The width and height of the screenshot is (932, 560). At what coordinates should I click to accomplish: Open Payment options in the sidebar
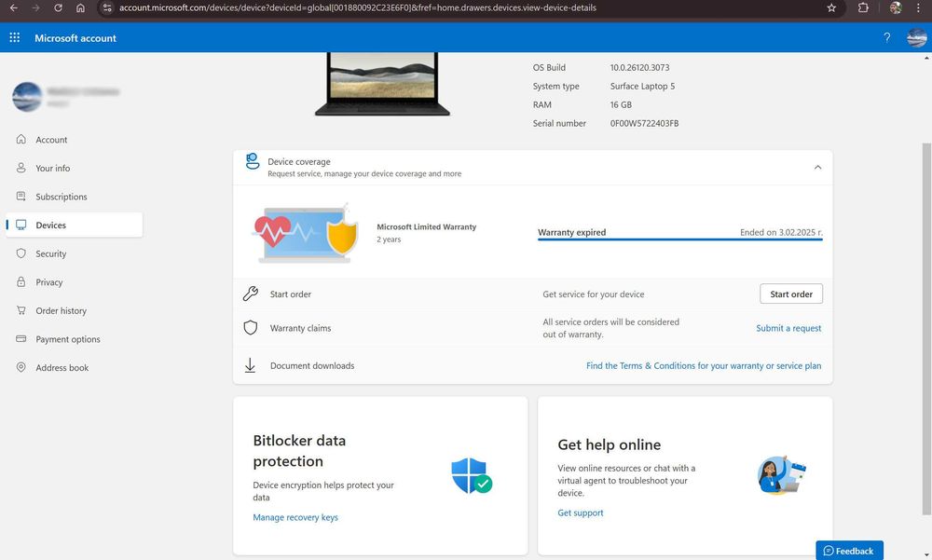(x=75, y=339)
